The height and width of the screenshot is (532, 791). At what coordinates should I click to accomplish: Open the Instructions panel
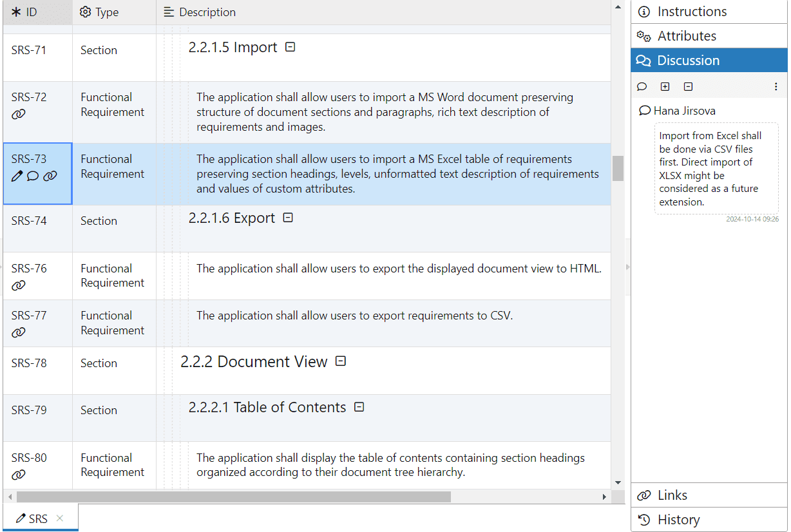point(709,12)
